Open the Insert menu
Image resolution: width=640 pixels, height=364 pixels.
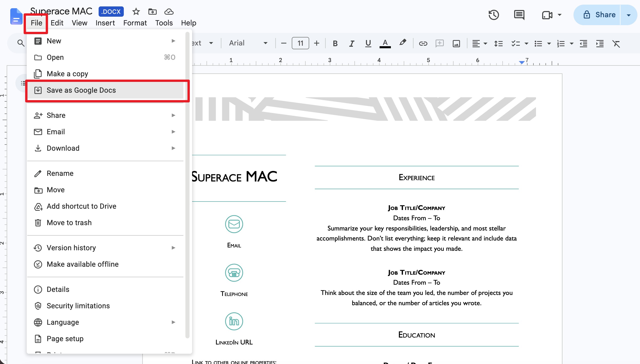tap(105, 23)
